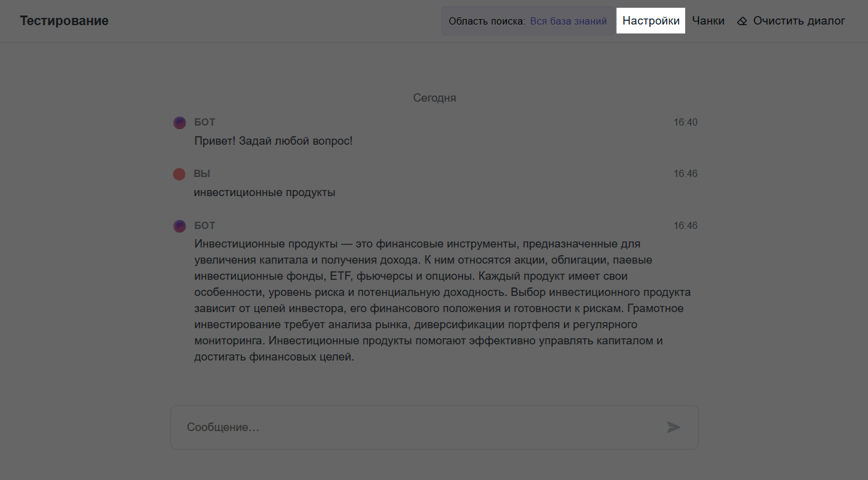Click the Сегодня date separator
Viewport: 868px width, 480px height.
click(x=434, y=97)
